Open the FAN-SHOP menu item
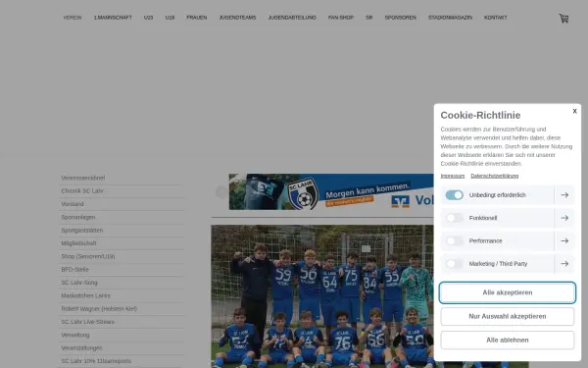Viewport: 588px width, 368px height. coord(341,18)
